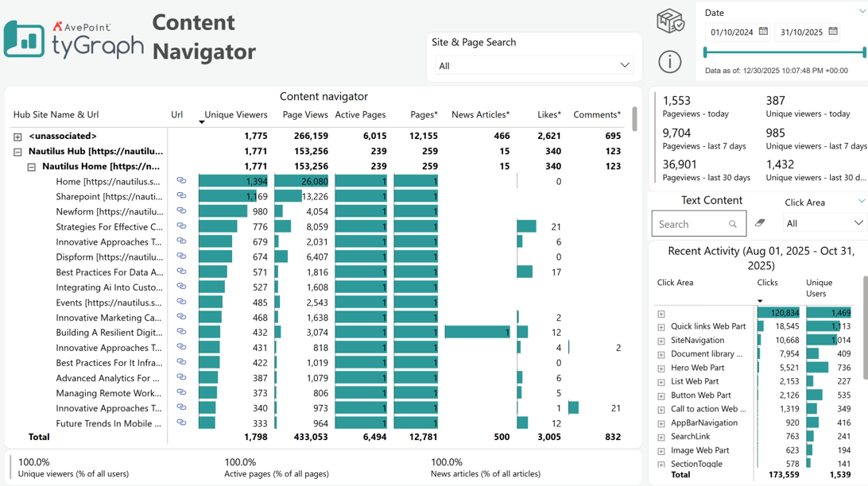
Task: Open link icon for Events row
Action: [181, 301]
